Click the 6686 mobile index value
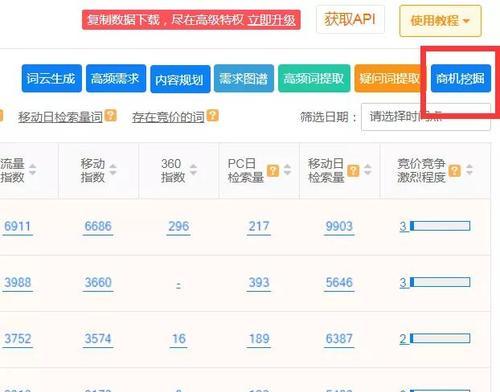The height and width of the screenshot is (392, 500). point(98,226)
